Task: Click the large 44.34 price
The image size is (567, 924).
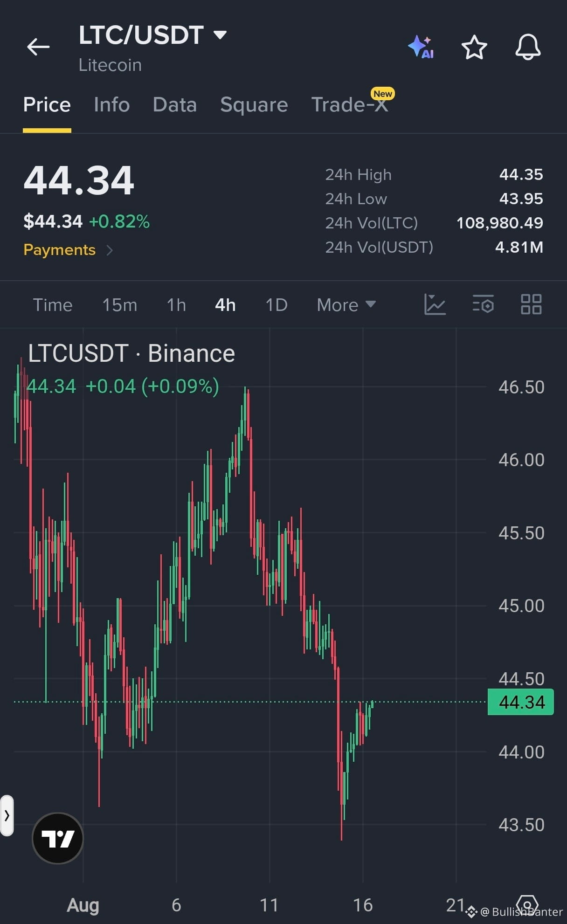Action: pyautogui.click(x=79, y=181)
